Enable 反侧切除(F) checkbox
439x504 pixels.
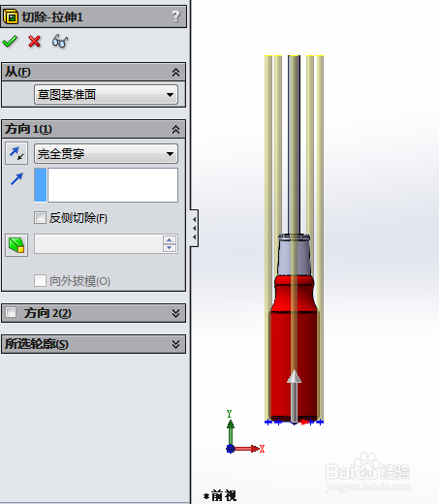coord(40,218)
